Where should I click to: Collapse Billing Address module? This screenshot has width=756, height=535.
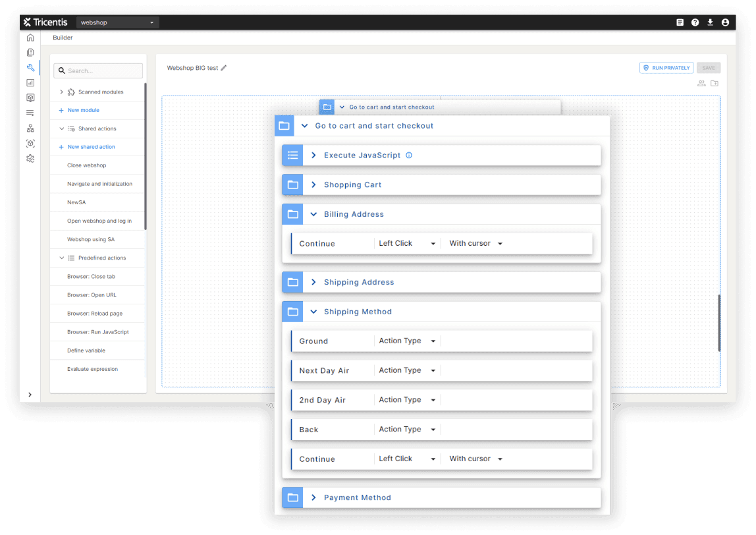click(x=313, y=214)
